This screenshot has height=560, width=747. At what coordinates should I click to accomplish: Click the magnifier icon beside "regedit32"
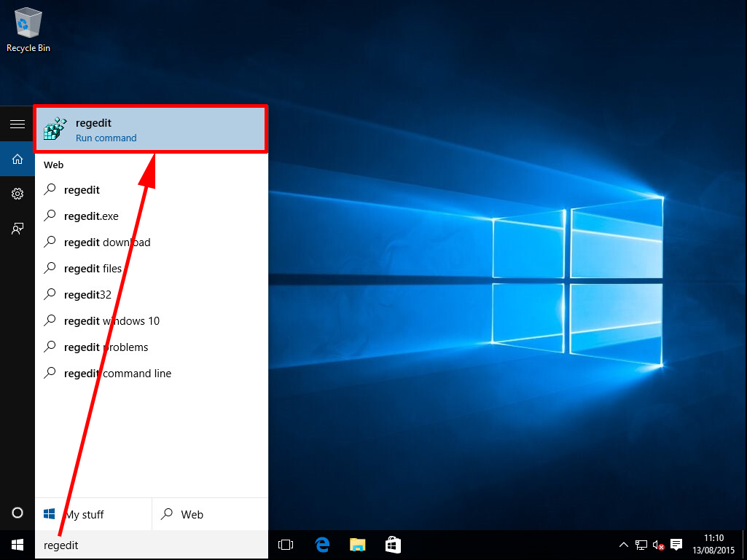(50, 293)
